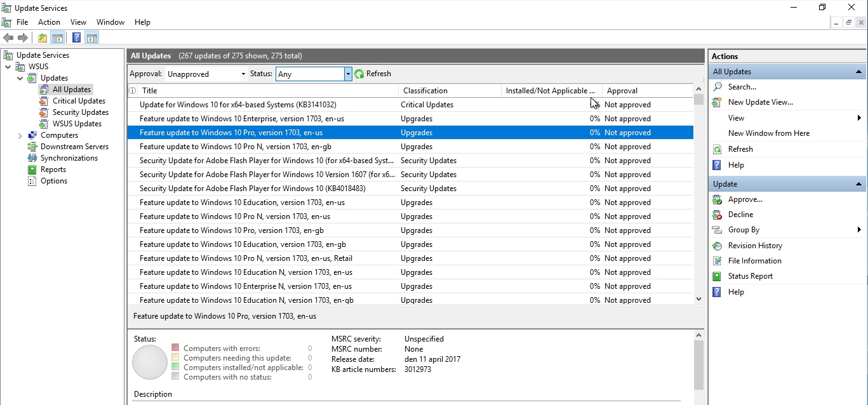Click Revision History in Actions pane
The height and width of the screenshot is (405, 868).
pos(755,246)
